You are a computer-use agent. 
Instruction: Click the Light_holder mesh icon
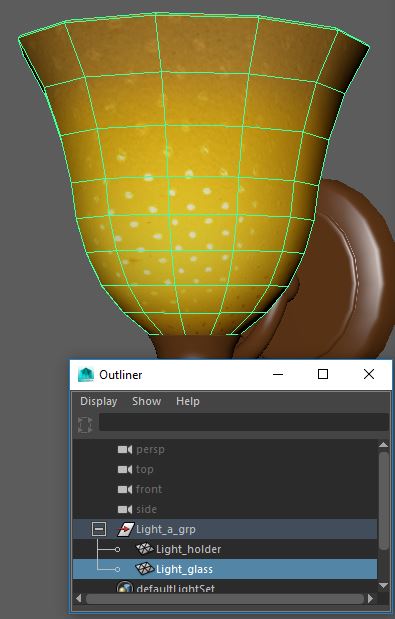[x=144, y=549]
